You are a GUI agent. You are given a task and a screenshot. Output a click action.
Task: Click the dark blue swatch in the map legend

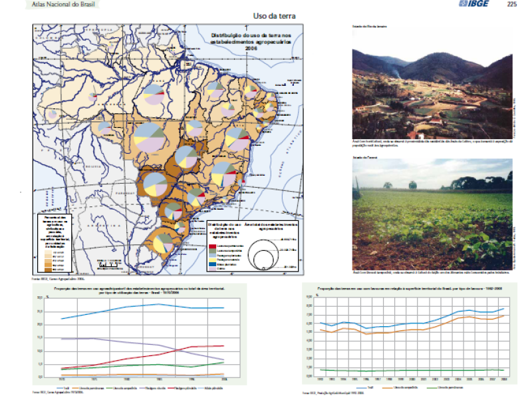[212, 264]
